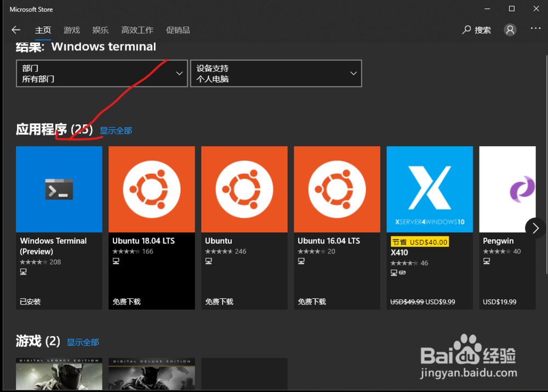Click 显示全部 link next to 游戏
Viewport: 548px width, 392px height.
pos(83,342)
